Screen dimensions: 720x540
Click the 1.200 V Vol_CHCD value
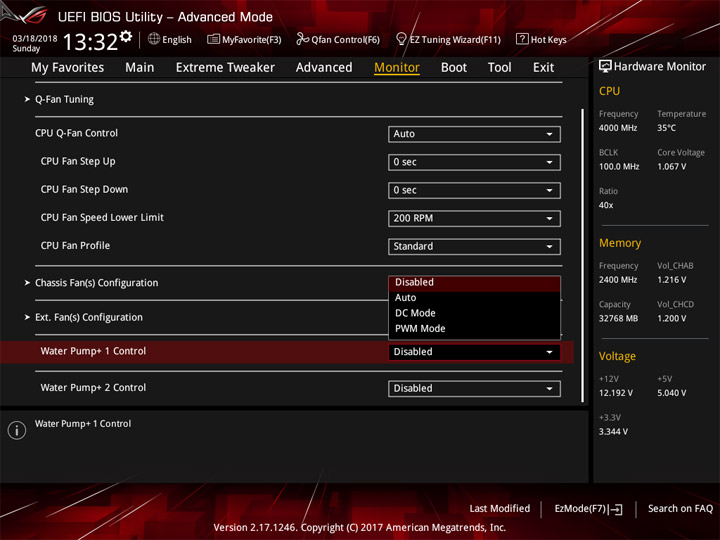click(x=671, y=319)
